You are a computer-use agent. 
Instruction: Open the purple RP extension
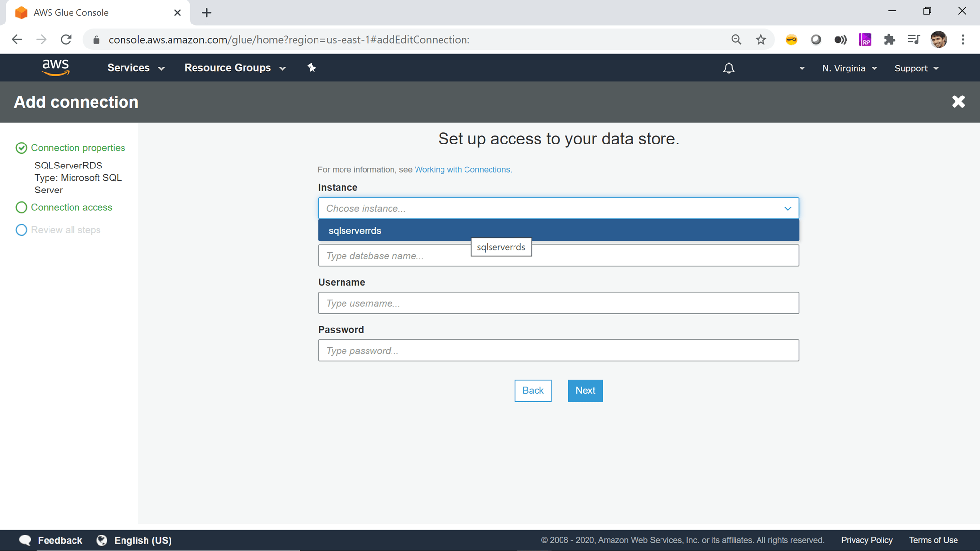865,39
